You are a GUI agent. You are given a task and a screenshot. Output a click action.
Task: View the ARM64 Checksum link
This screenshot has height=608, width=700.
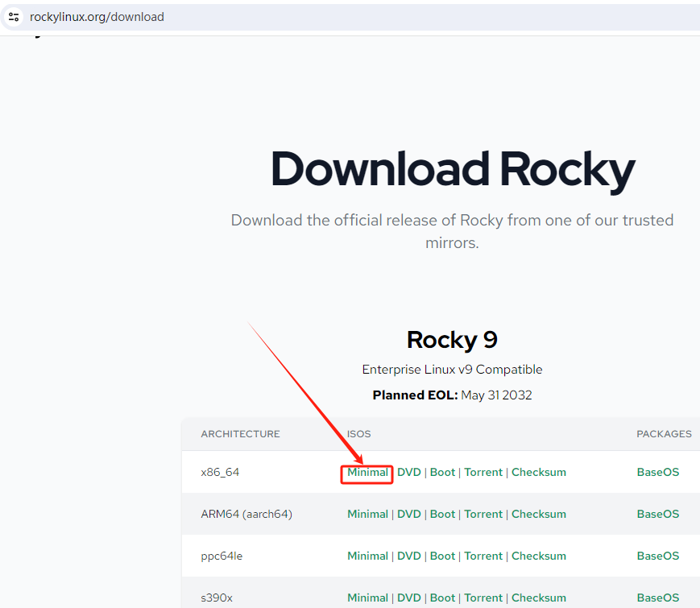539,515
